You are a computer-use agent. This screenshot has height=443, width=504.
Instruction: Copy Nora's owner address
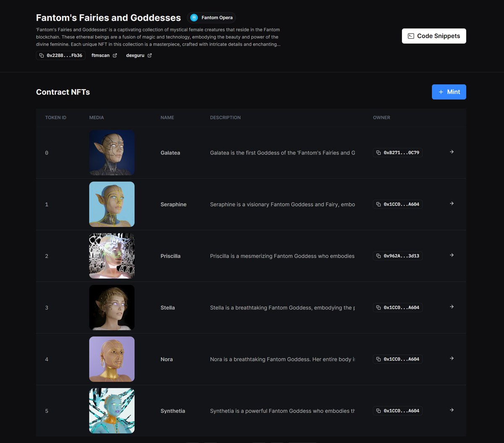coord(398,359)
